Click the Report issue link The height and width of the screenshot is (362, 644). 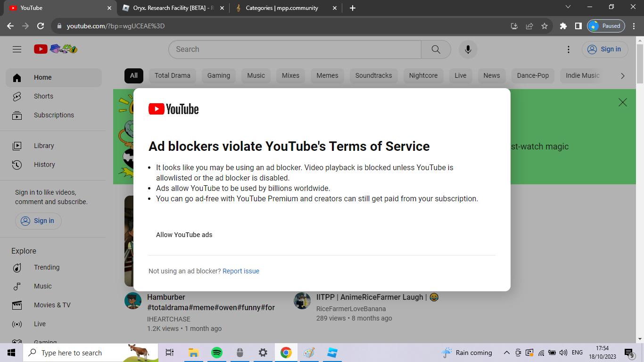pos(241,271)
